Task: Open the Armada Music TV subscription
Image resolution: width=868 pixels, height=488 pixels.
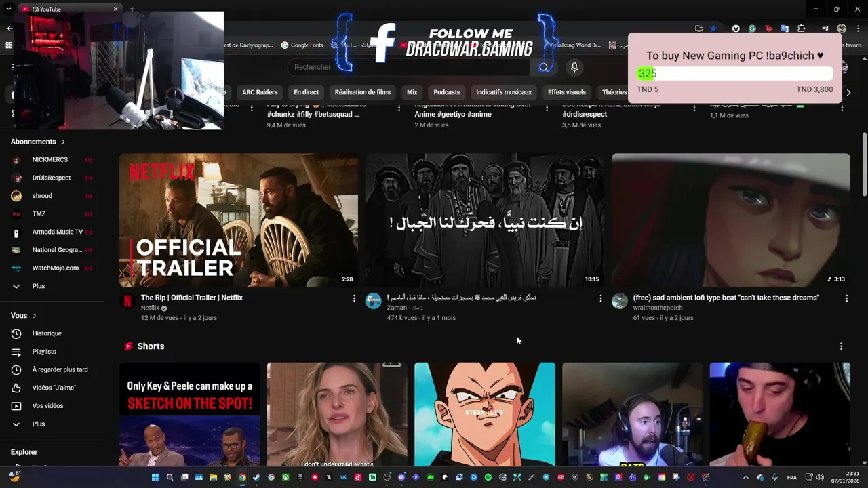Action: 52,232
